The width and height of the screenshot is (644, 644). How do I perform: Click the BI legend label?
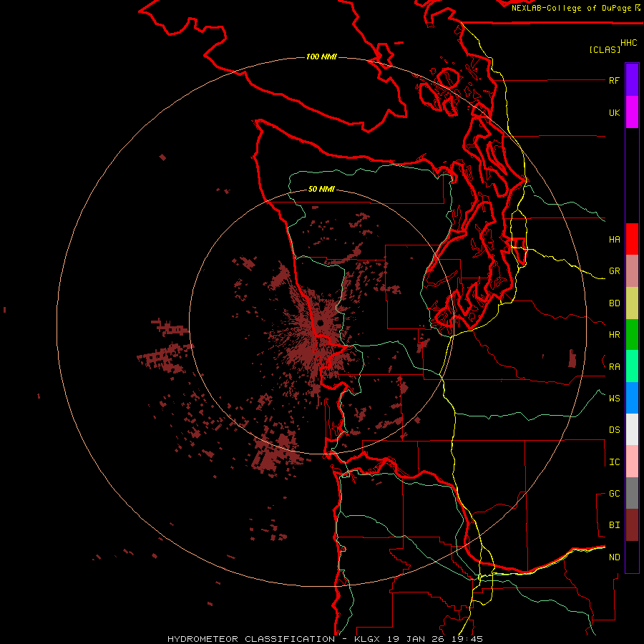[x=614, y=525]
